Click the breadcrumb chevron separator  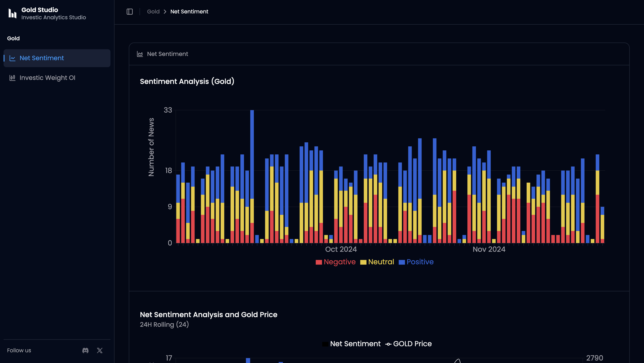[165, 11]
